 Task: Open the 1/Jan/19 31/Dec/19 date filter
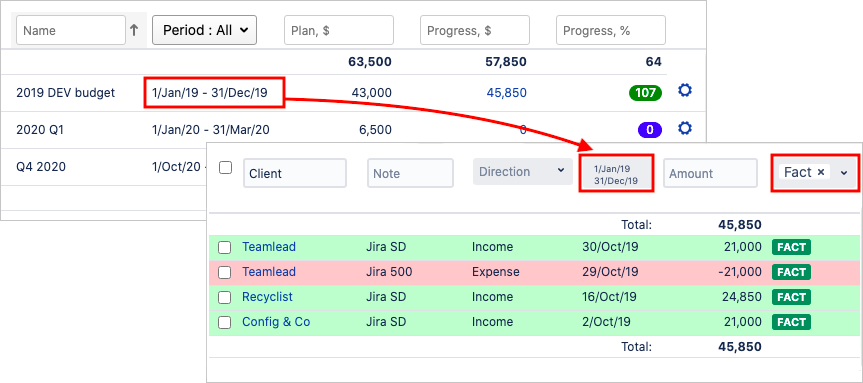pyautogui.click(x=616, y=174)
